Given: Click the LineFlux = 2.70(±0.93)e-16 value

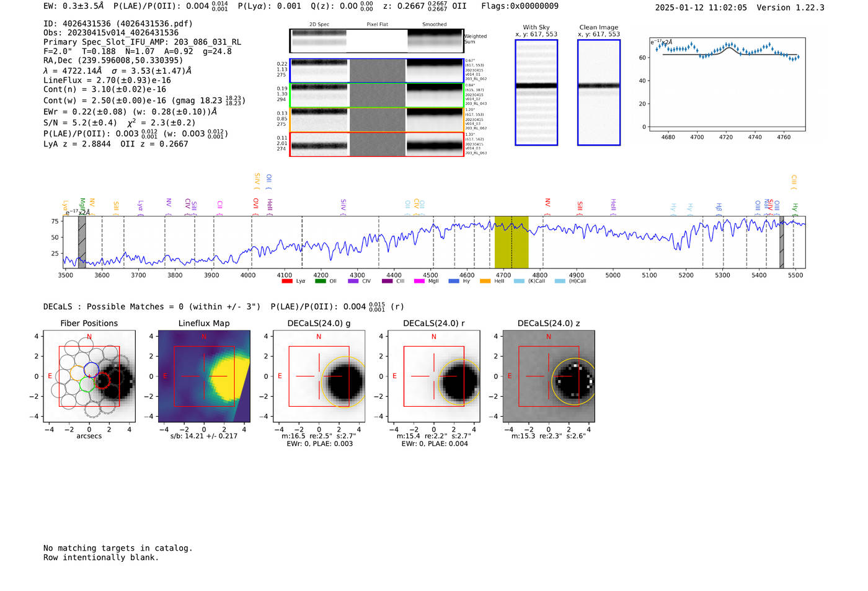Looking at the screenshot, I should 107,80.
